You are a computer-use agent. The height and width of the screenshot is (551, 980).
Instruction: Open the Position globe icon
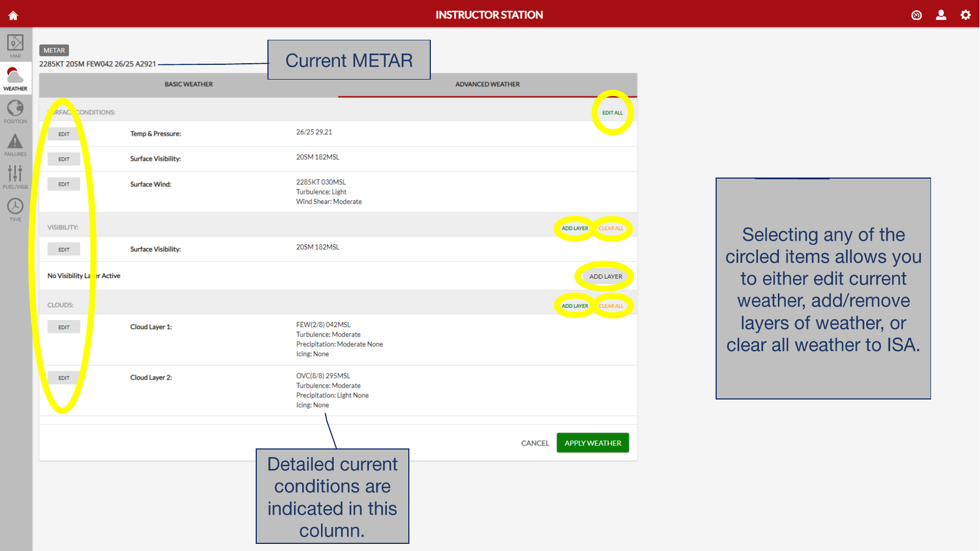[x=15, y=111]
